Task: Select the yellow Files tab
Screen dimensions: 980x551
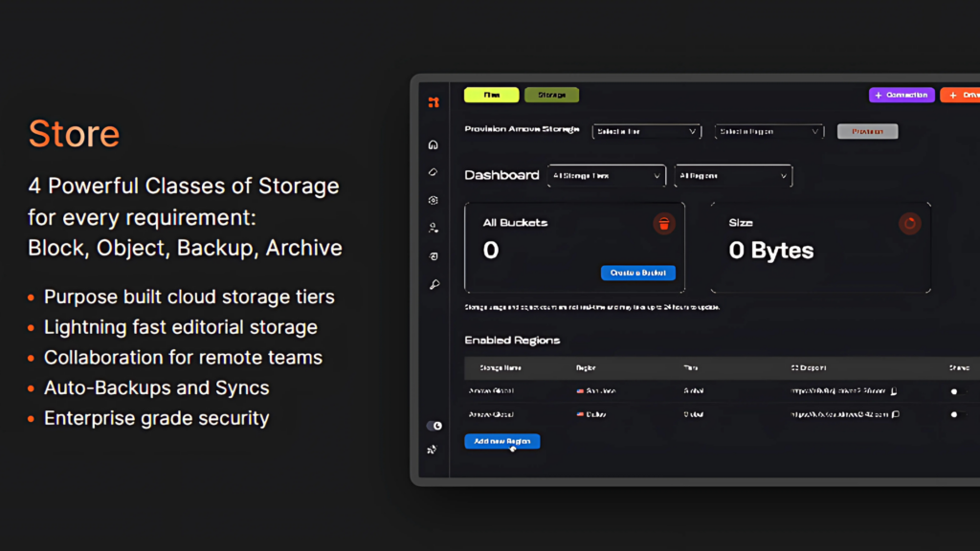Action: tap(492, 95)
